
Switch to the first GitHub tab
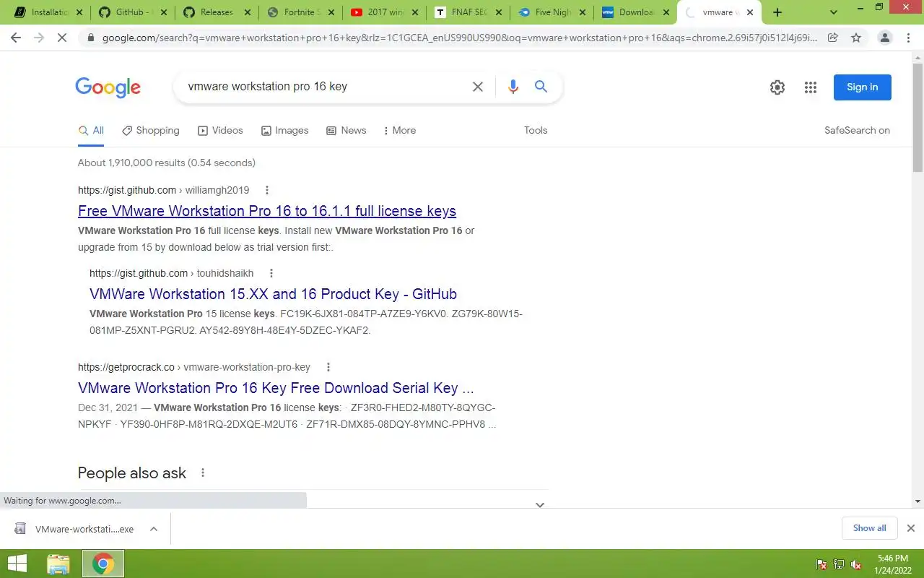click(132, 12)
